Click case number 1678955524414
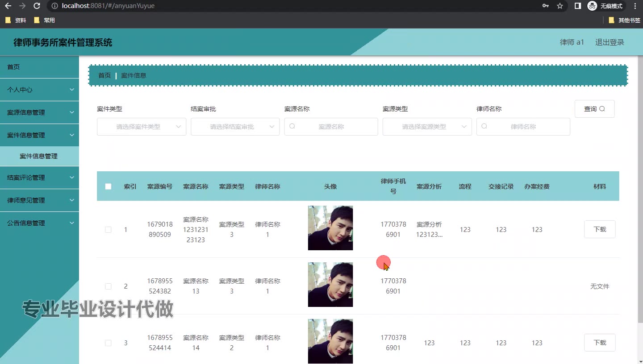 [160, 343]
